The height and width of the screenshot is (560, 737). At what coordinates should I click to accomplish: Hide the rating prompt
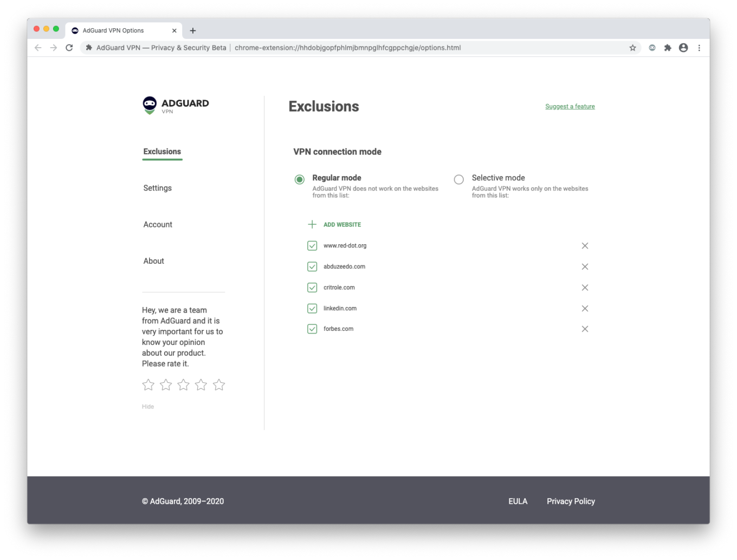click(x=147, y=406)
